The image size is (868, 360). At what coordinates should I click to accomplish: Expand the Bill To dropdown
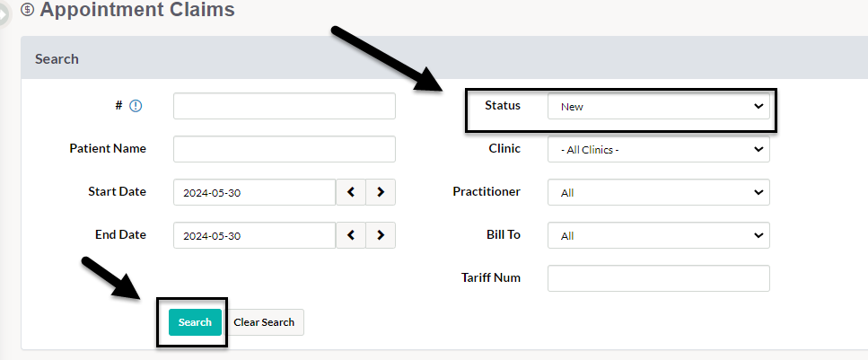click(659, 235)
